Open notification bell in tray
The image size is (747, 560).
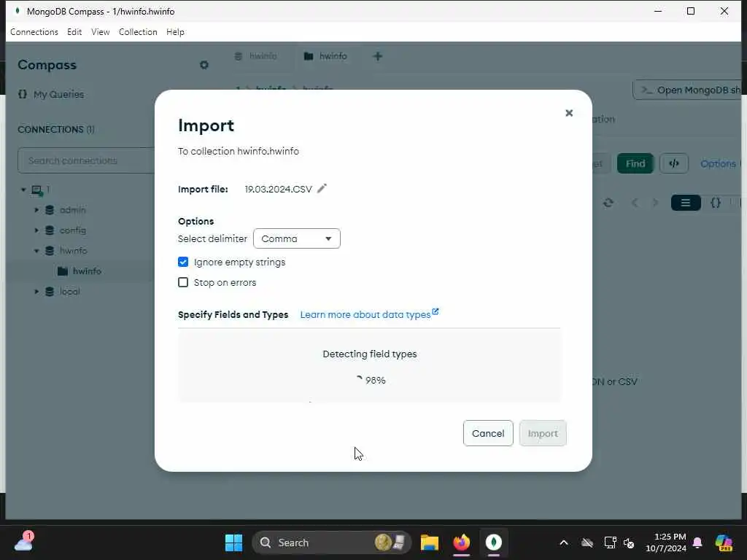697,542
